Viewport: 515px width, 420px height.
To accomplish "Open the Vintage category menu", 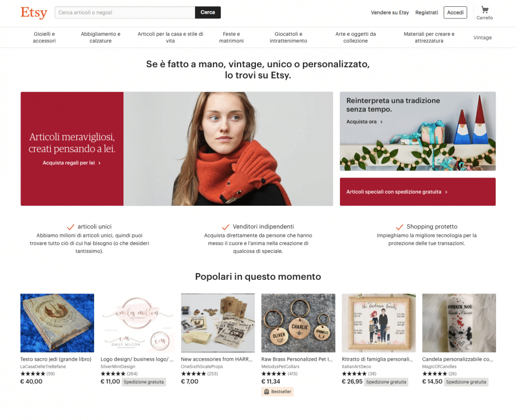I will pos(482,37).
